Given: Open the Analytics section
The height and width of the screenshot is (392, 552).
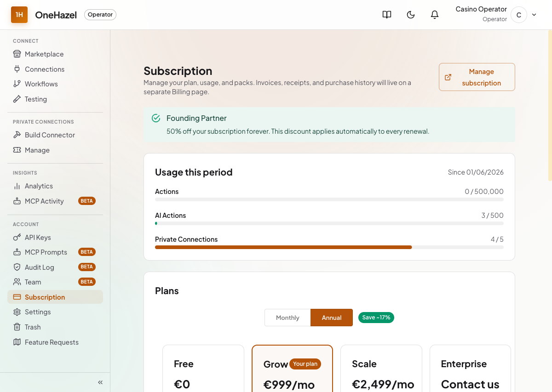Looking at the screenshot, I should point(55,186).
